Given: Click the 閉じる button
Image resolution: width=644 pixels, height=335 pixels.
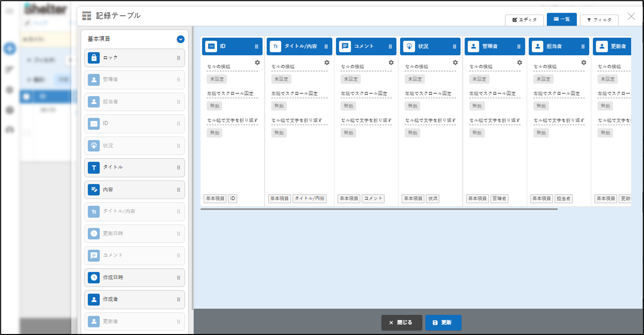Looking at the screenshot, I should click(402, 323).
